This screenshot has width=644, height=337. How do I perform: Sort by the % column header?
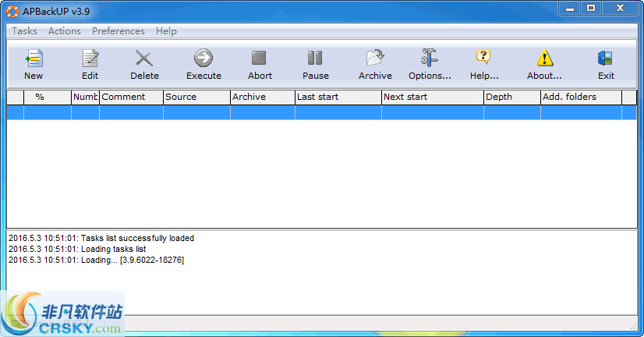point(48,97)
